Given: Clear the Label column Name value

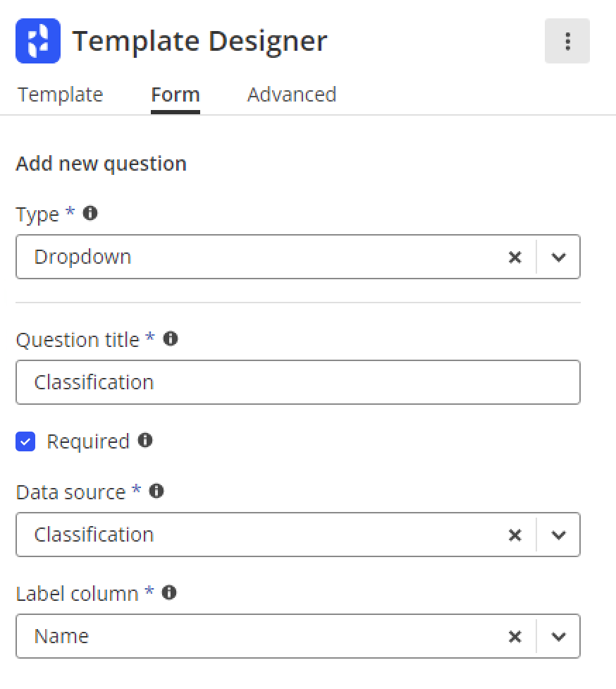Looking at the screenshot, I should coord(515,636).
